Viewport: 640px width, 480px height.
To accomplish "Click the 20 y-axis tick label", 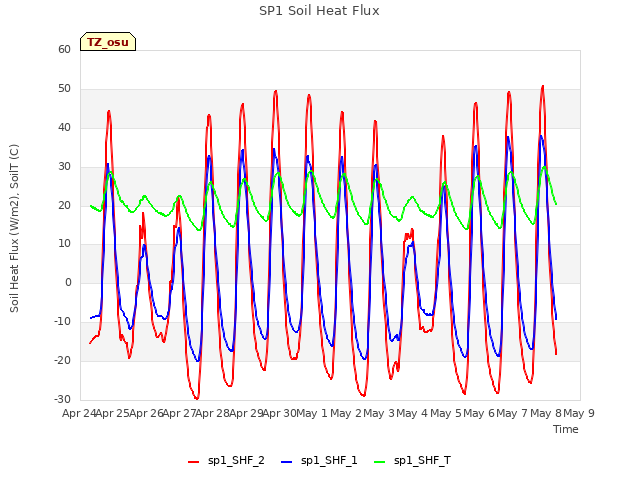I will pos(64,205).
